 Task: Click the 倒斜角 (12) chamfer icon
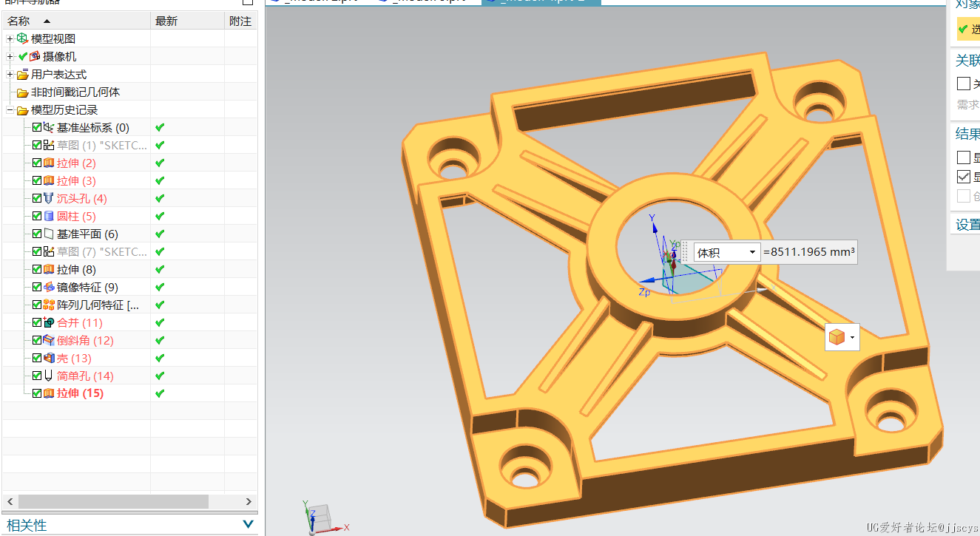point(49,340)
